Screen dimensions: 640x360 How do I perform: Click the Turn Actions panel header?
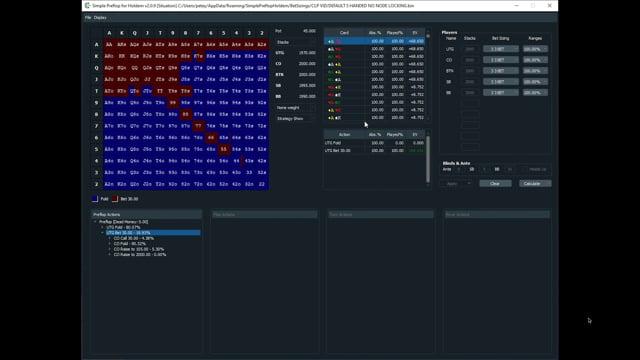point(380,214)
